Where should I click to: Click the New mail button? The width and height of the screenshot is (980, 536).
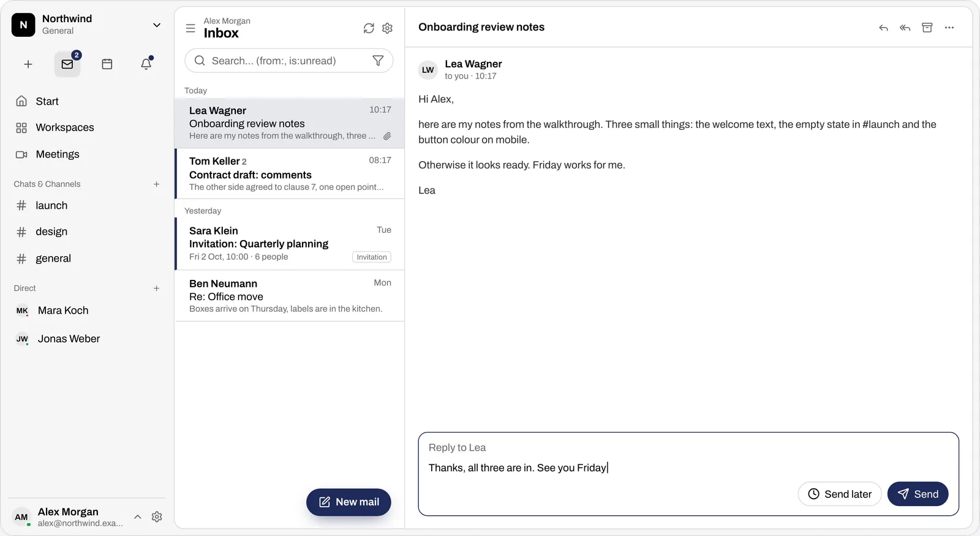coord(349,502)
